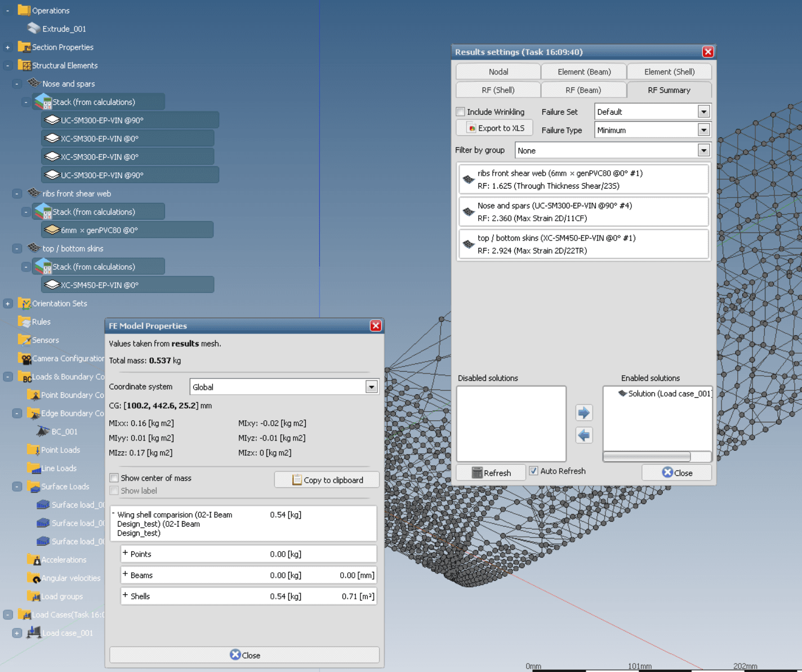
Task: Select the Extrude_001 operation icon
Action: click(x=34, y=28)
